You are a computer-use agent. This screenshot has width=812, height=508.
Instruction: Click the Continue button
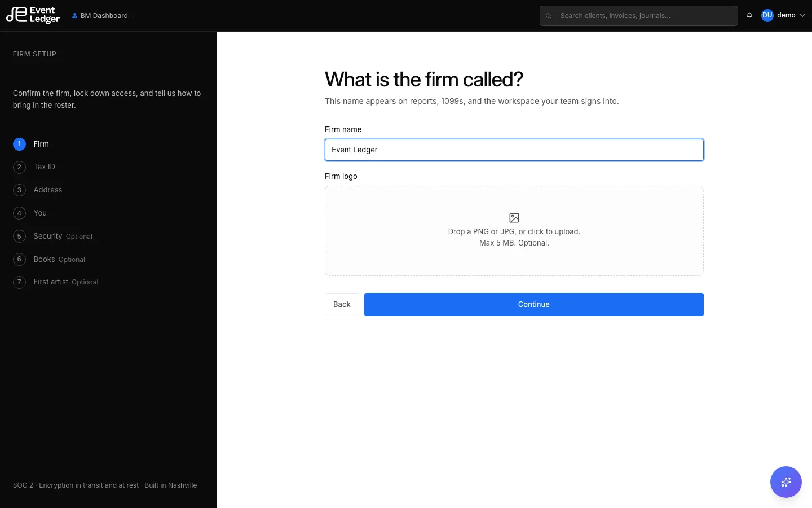pos(534,304)
